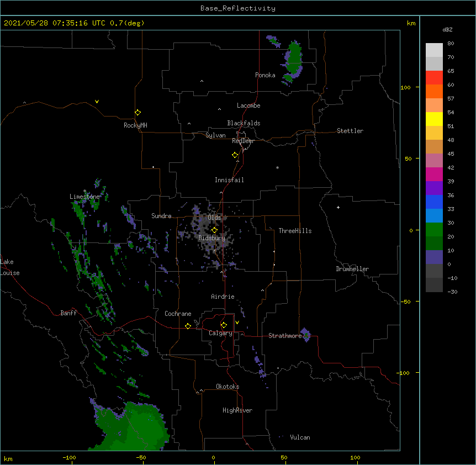Click the Lacombe city label

tap(248, 105)
